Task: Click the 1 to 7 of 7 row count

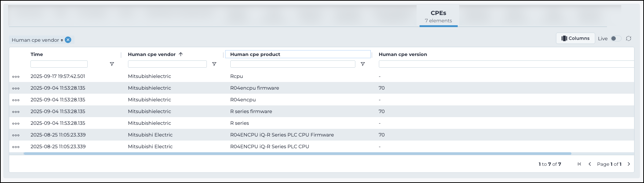Action: tap(550, 164)
